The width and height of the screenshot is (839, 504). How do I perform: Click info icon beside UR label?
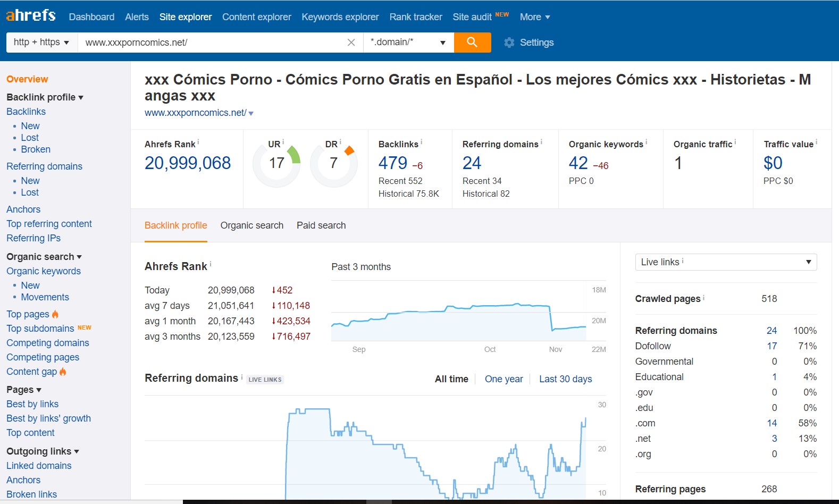(x=283, y=142)
